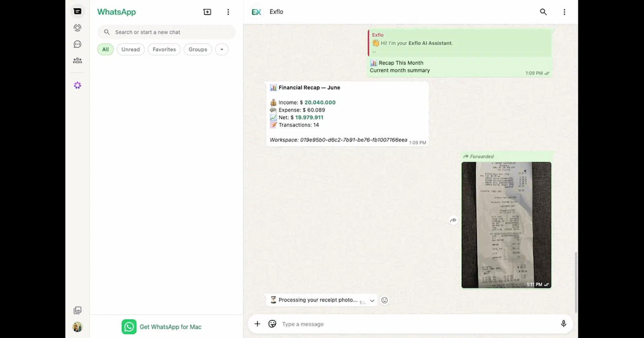644x338 pixels.
Task: Click Processing your receipt photo text
Action: [318, 300]
